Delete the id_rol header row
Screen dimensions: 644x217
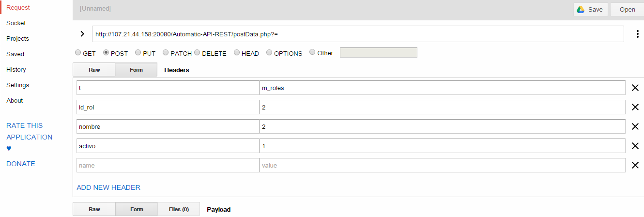tap(635, 107)
